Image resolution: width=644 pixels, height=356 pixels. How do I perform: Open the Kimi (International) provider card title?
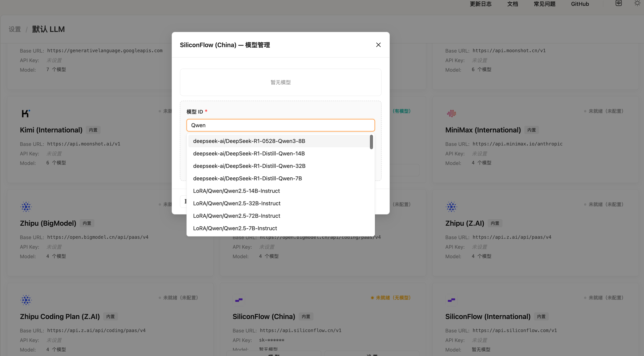pos(51,130)
